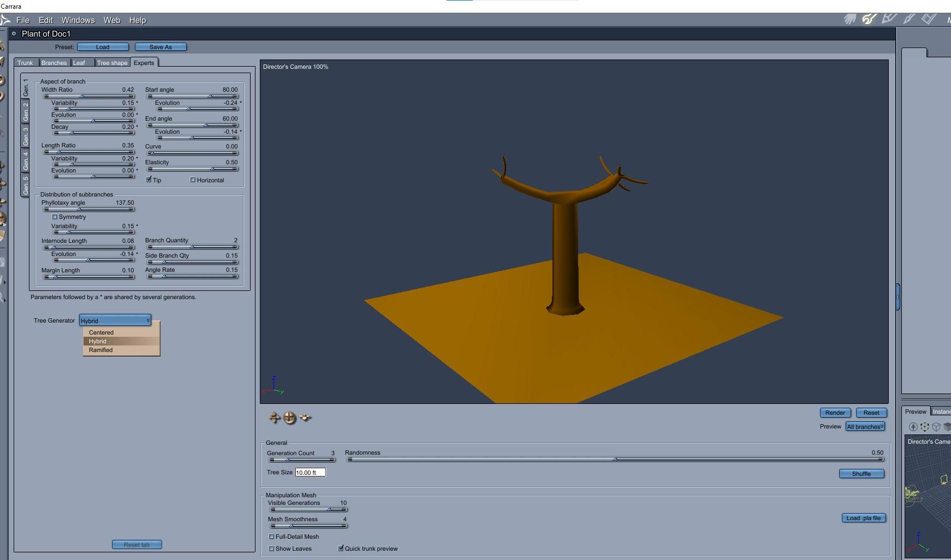Disable Quick trunk preview checkbox
Image resolution: width=951 pixels, height=560 pixels.
[341, 548]
